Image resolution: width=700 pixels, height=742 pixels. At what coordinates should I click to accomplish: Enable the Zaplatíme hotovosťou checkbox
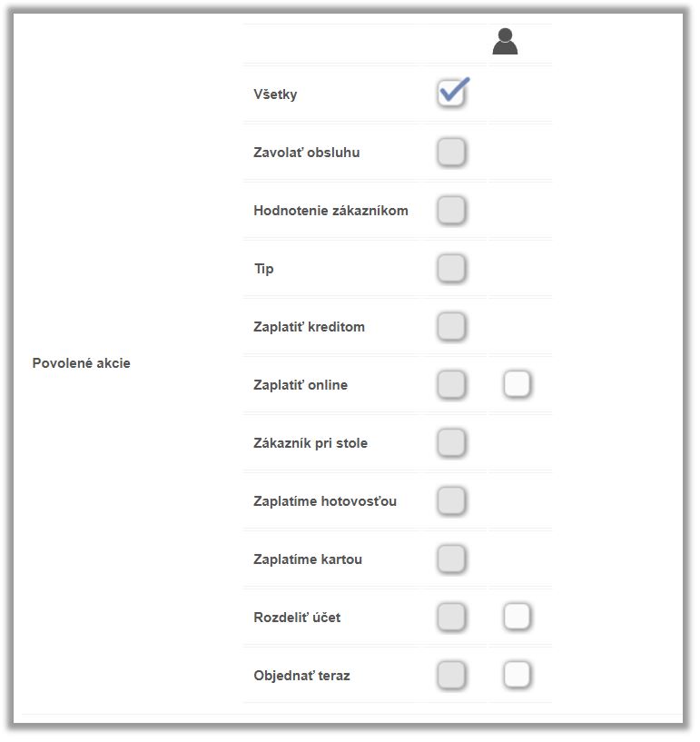pos(451,500)
